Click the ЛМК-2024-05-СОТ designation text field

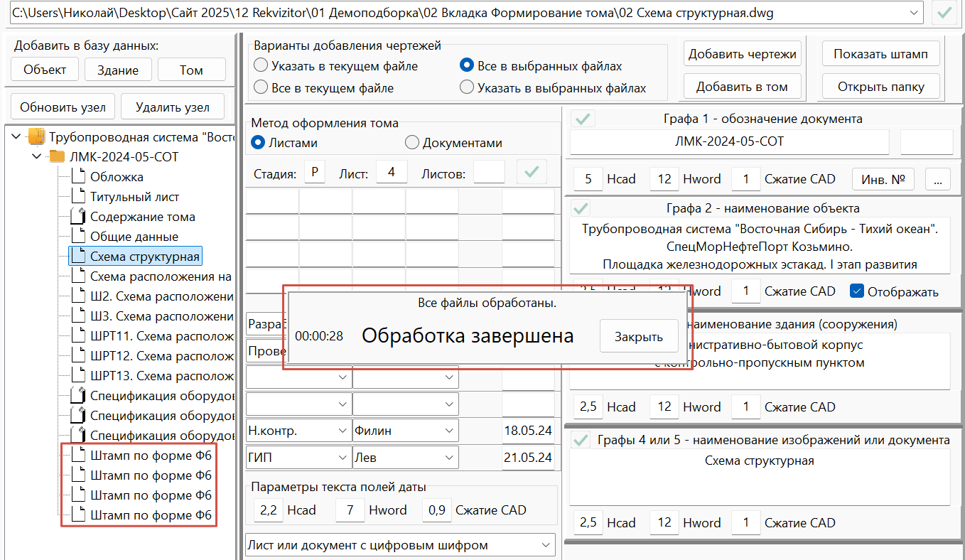730,141
